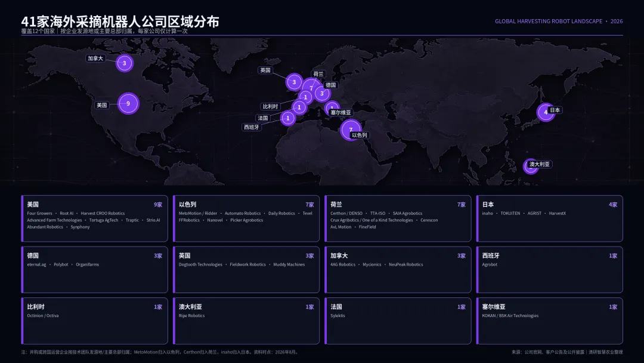Select the 加拿大 card heading
The height and width of the screenshot is (363, 644).
pyautogui.click(x=339, y=256)
